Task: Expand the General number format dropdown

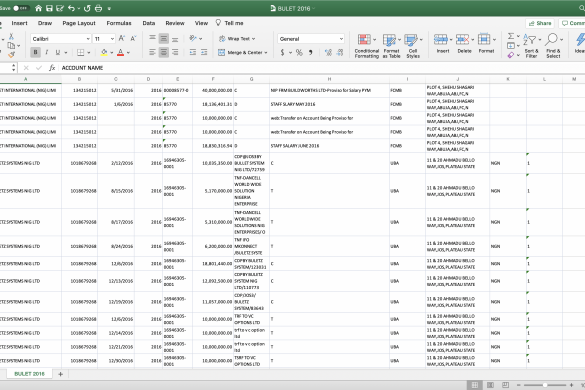Action: tap(341, 39)
